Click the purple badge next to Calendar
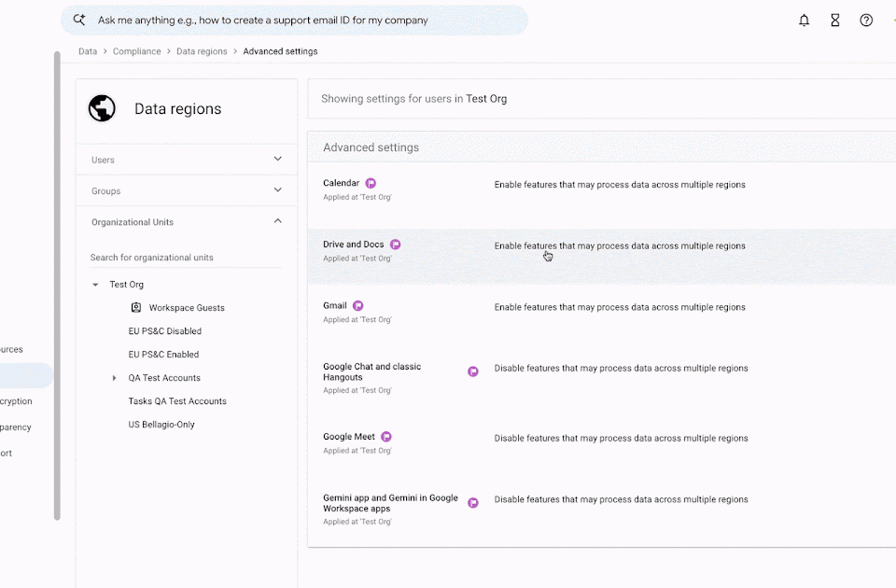This screenshot has height=588, width=896. (x=371, y=184)
